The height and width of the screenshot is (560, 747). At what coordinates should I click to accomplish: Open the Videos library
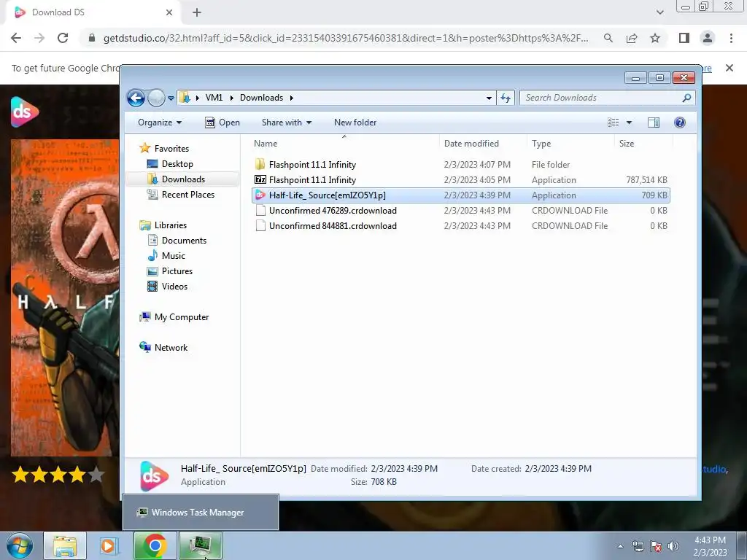(x=174, y=286)
